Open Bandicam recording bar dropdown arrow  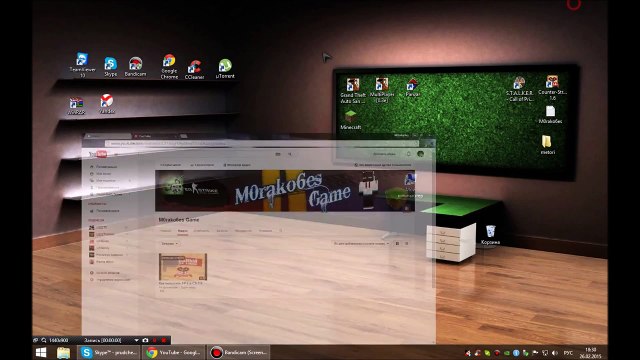[136, 340]
